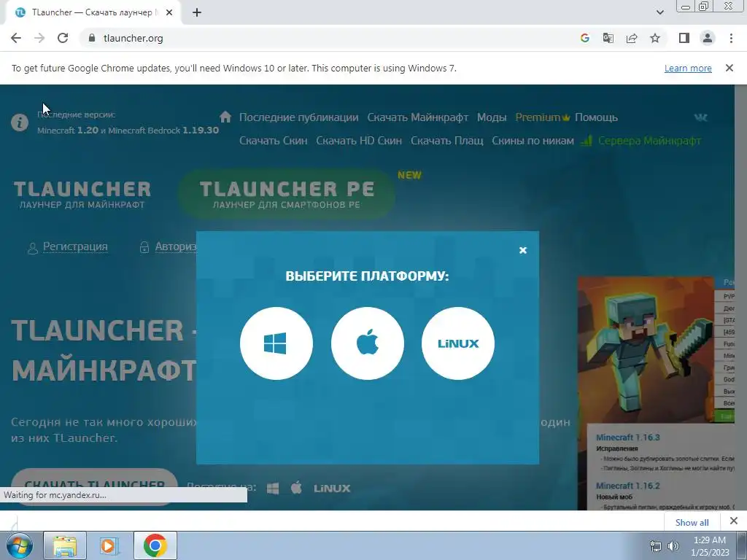Bookmark this tab with star
Image resolution: width=747 pixels, height=560 pixels.
(x=655, y=38)
